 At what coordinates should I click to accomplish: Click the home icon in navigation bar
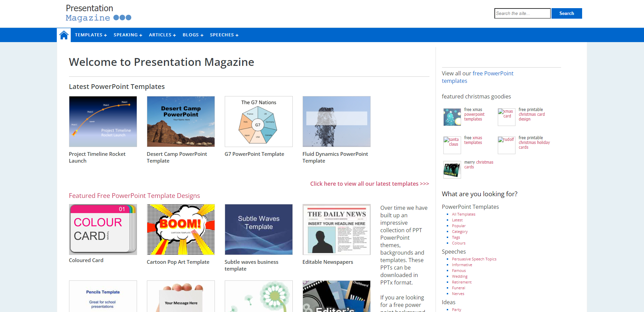point(64,35)
